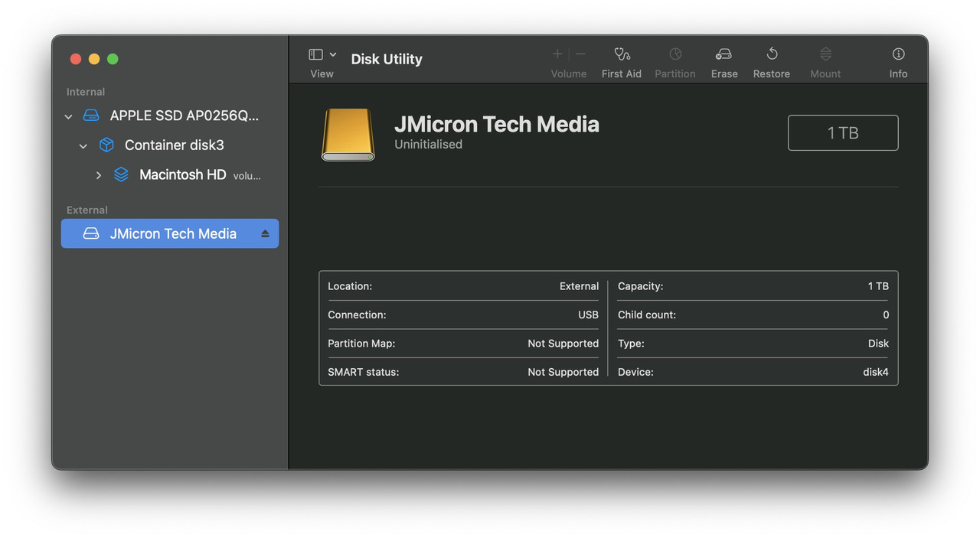Screen dimensions: 980x538
Task: Click the Container disk3 cube icon
Action: pyautogui.click(x=106, y=145)
